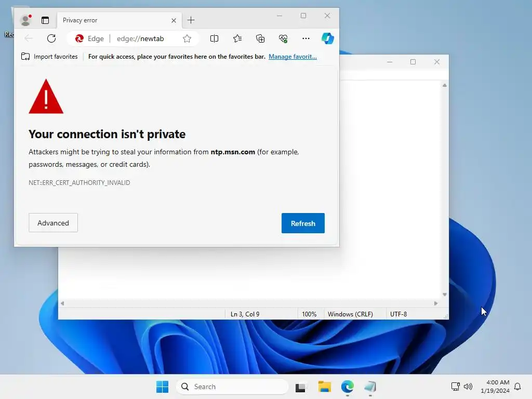The height and width of the screenshot is (399, 532).
Task: Click Notepad vertical scrollbar up arrow
Action: [445, 86]
